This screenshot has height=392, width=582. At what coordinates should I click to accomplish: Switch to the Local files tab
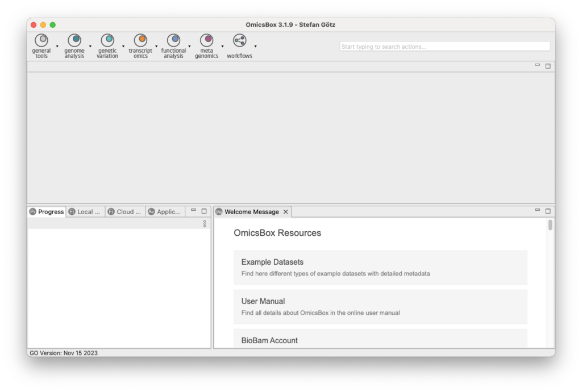tap(85, 212)
